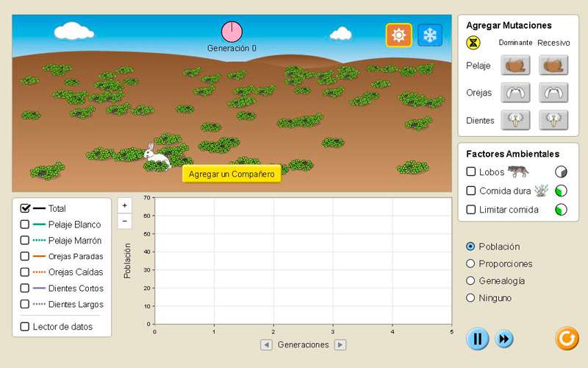Add dominant floppy ears mutation

pyautogui.click(x=515, y=93)
